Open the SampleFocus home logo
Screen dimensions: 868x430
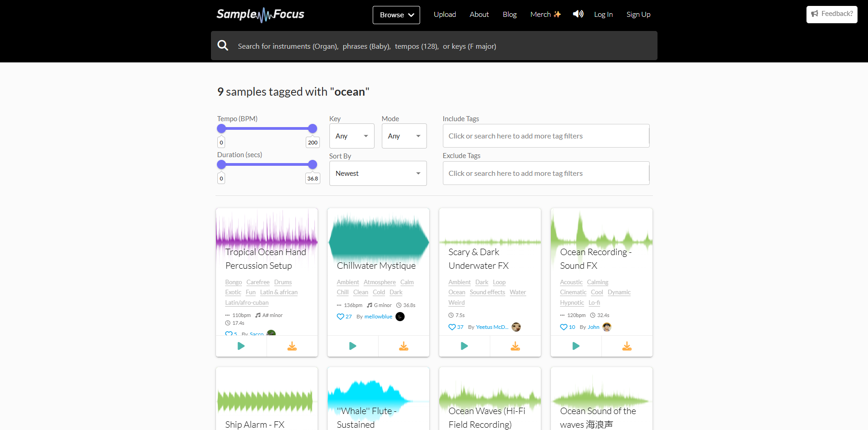click(260, 15)
